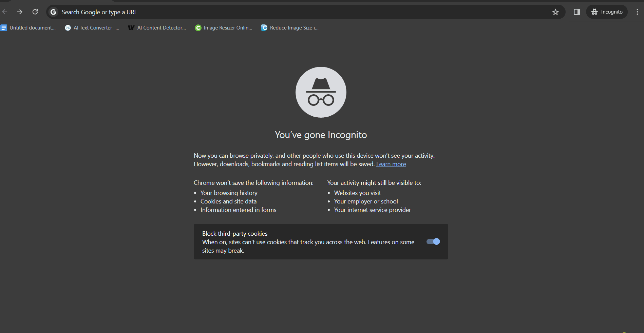Bookmark this tab with the star icon
Screen dimensions: 644x333
point(555,12)
